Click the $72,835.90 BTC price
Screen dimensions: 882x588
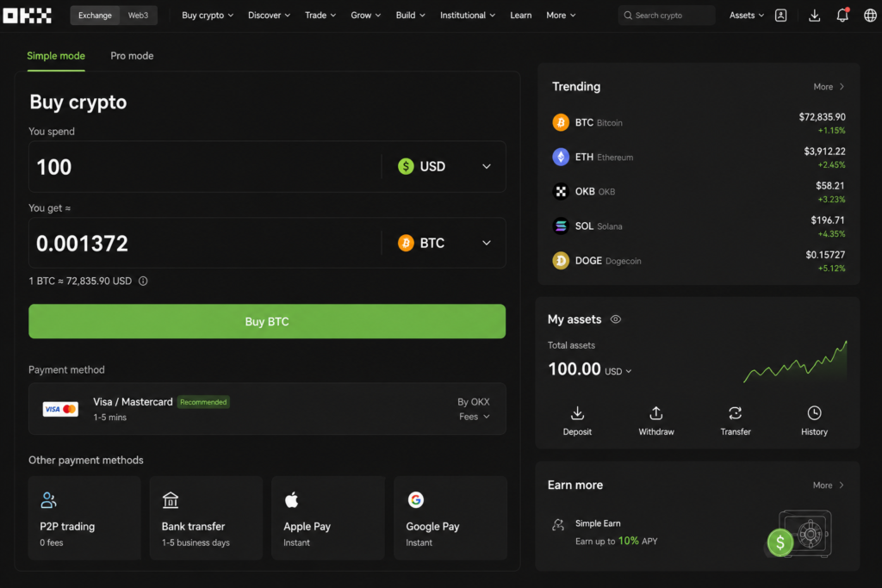coord(822,117)
